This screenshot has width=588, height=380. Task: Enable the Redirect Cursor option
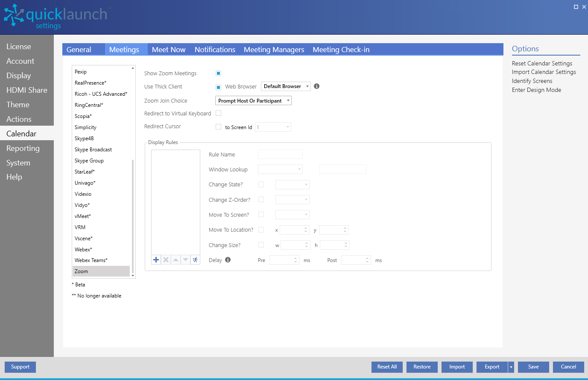pos(218,127)
